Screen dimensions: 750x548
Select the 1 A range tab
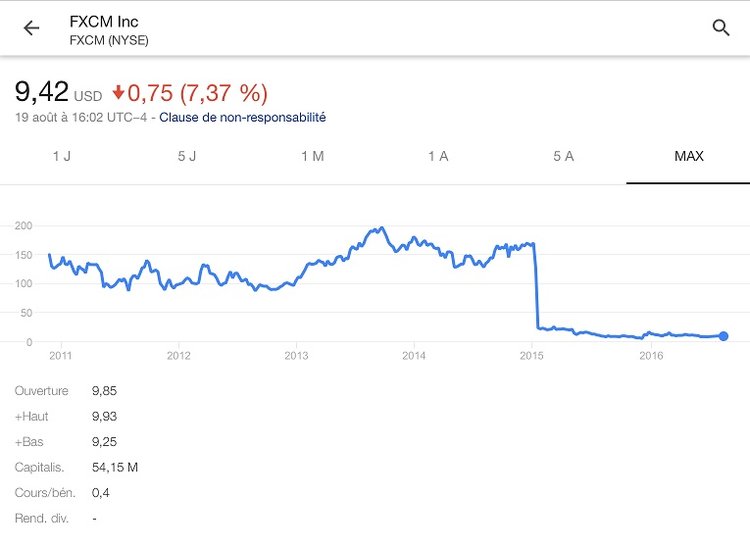(x=437, y=156)
